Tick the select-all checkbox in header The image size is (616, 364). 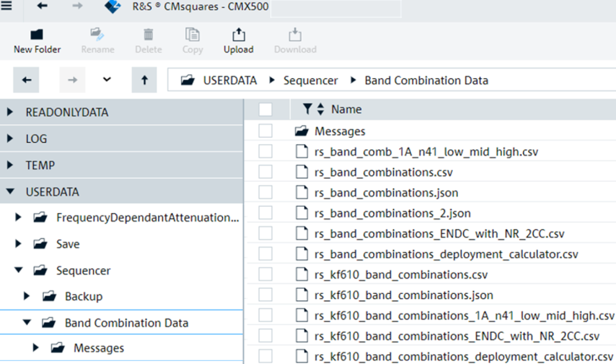(265, 109)
